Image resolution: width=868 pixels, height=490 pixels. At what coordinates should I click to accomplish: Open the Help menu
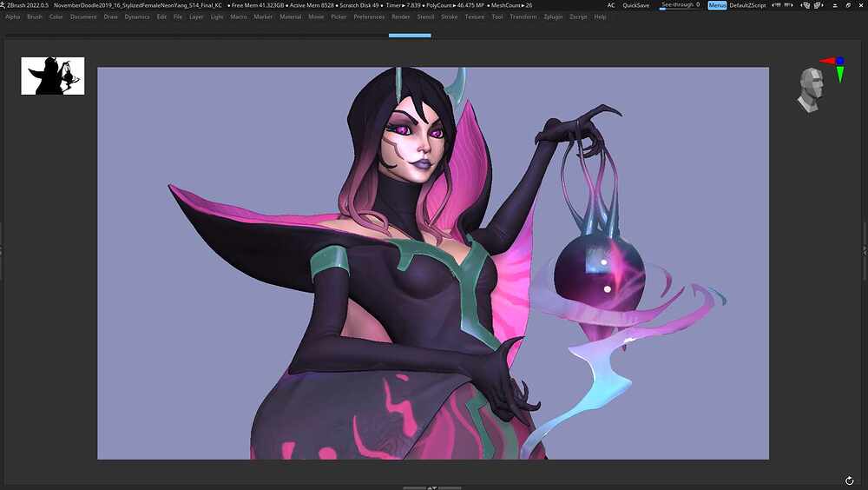(600, 17)
